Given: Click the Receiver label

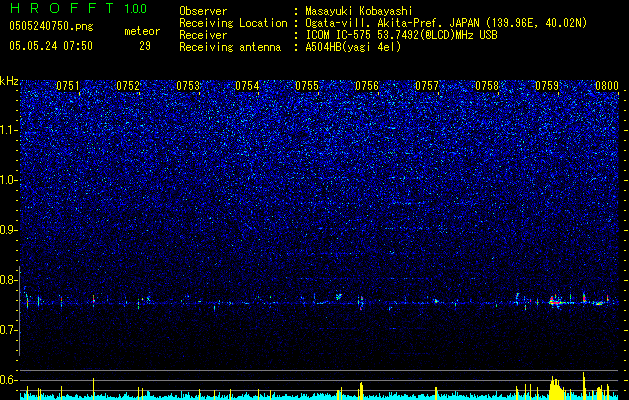Looking at the screenshot, I should pyautogui.click(x=203, y=35).
